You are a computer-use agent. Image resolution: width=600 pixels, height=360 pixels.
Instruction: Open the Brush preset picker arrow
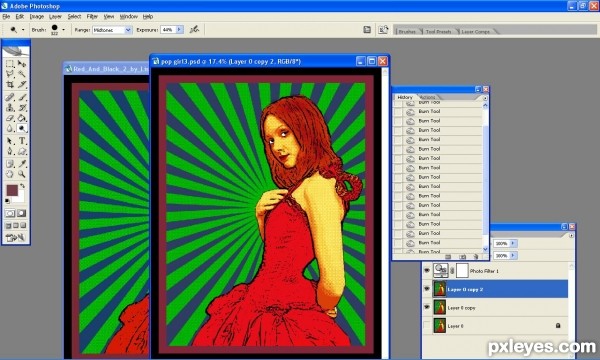click(x=64, y=29)
